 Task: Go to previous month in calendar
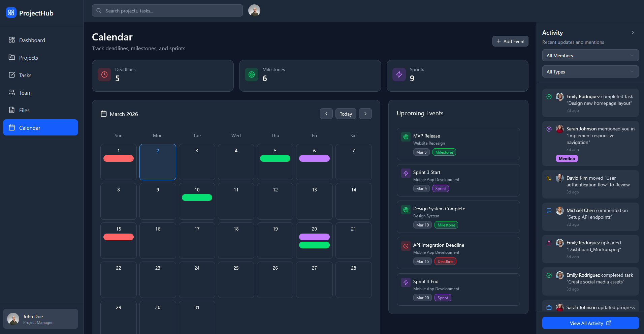(326, 114)
